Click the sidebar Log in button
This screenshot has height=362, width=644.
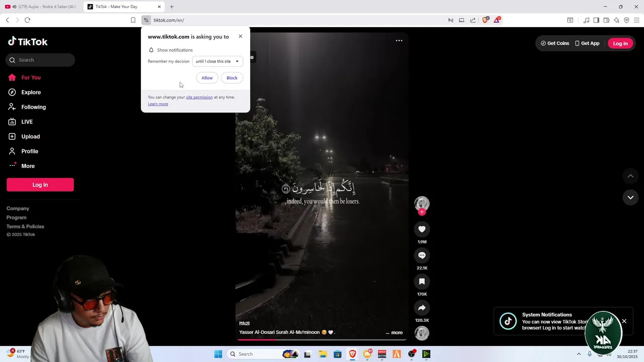pyautogui.click(x=40, y=185)
